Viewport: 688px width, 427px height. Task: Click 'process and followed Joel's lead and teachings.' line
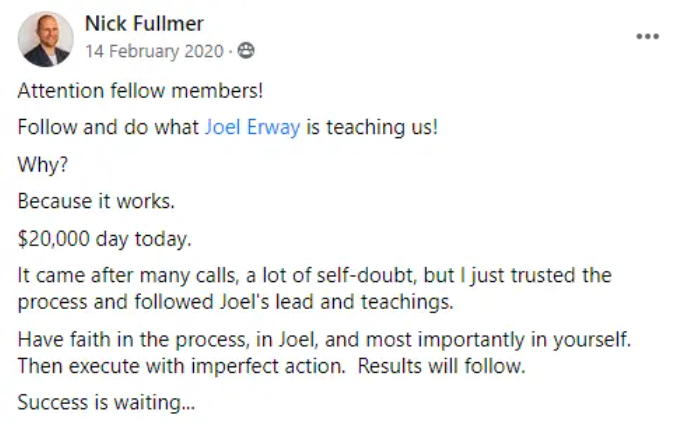235,302
